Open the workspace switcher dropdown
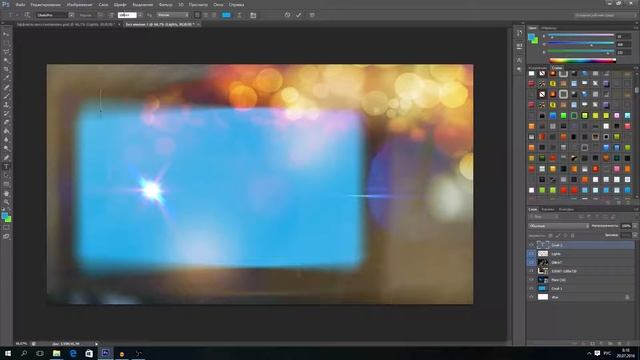The image size is (640, 360). pyautogui.click(x=605, y=15)
